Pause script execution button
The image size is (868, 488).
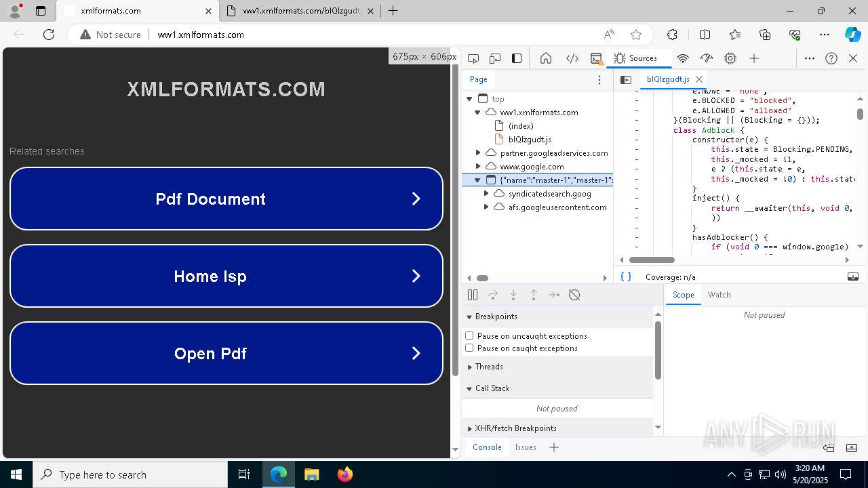click(x=473, y=295)
